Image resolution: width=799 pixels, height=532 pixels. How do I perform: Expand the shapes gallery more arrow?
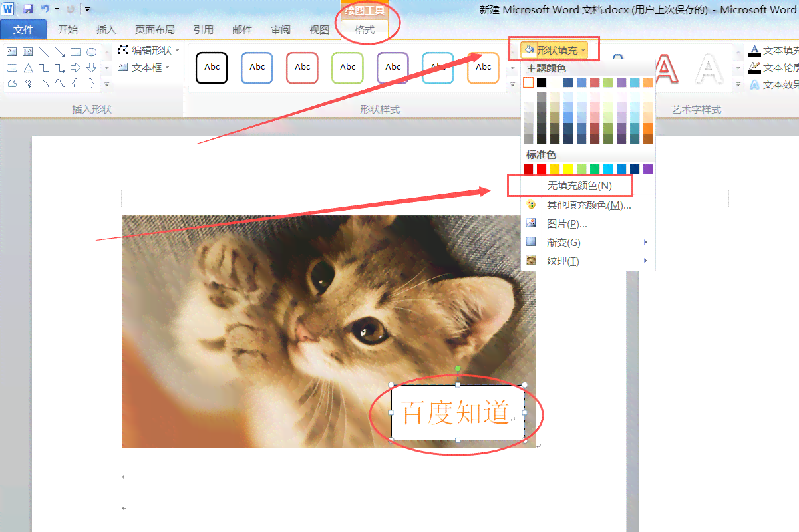[x=106, y=85]
